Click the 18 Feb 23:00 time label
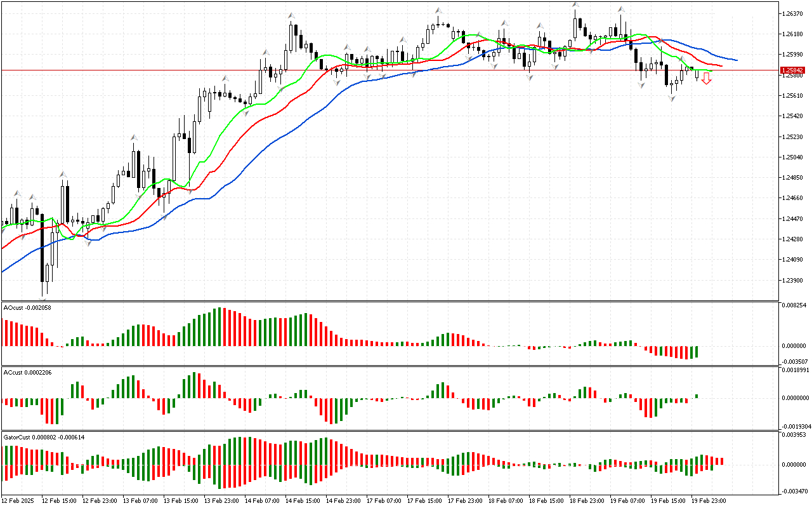 (587, 500)
